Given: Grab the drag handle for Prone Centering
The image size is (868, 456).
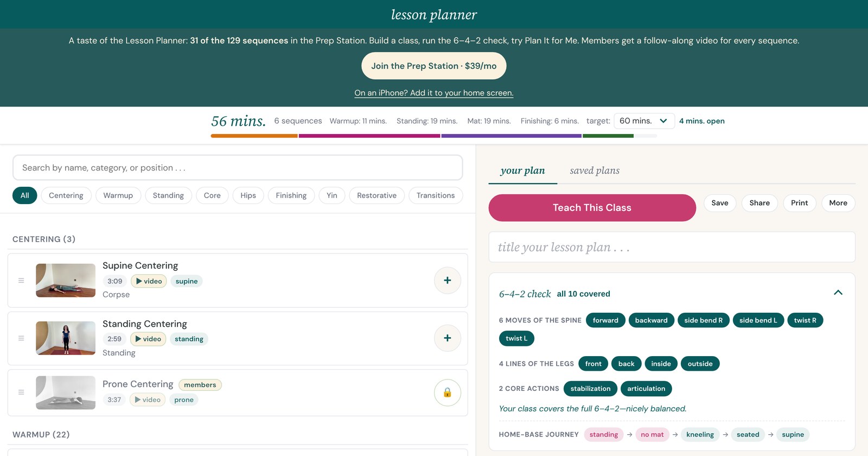Looking at the screenshot, I should coord(21,392).
